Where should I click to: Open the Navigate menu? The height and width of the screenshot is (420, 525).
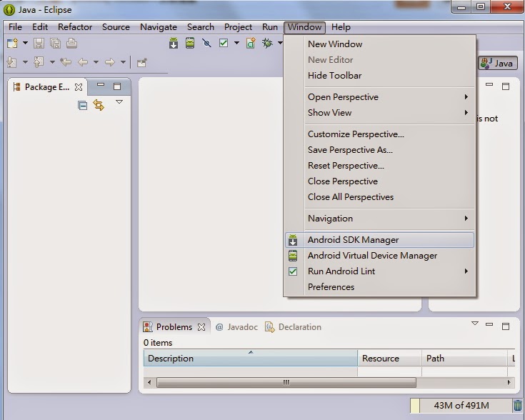pyautogui.click(x=159, y=27)
